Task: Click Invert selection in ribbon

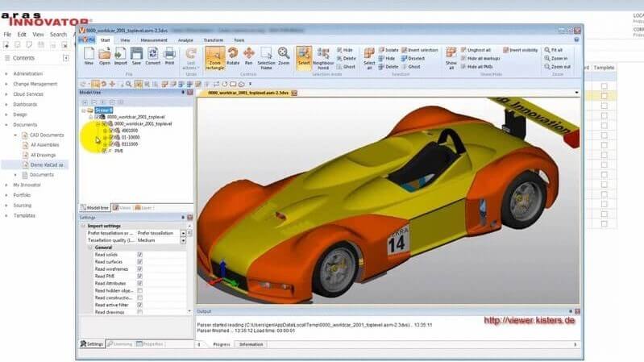Action: (x=420, y=50)
